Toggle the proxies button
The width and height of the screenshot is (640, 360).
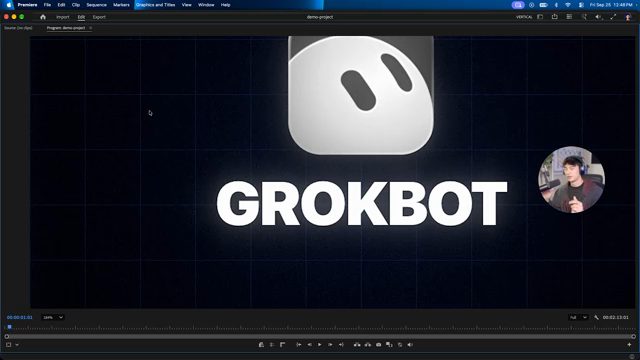[400, 345]
